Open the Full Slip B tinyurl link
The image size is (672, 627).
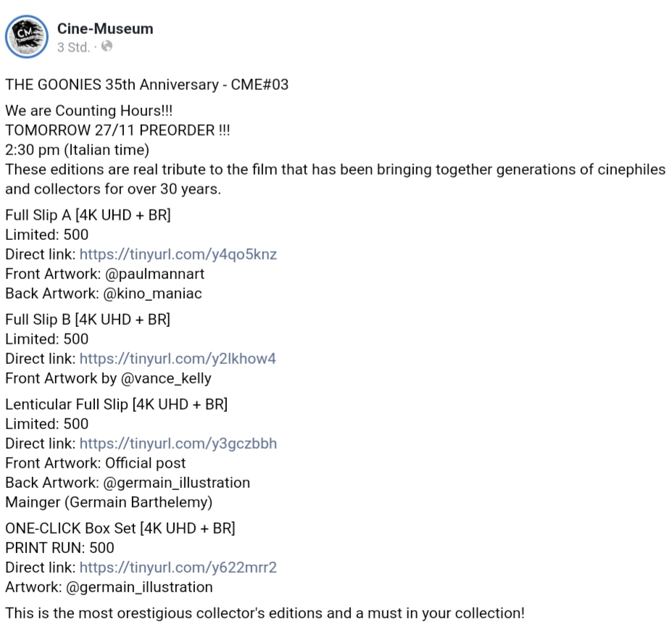click(178, 359)
